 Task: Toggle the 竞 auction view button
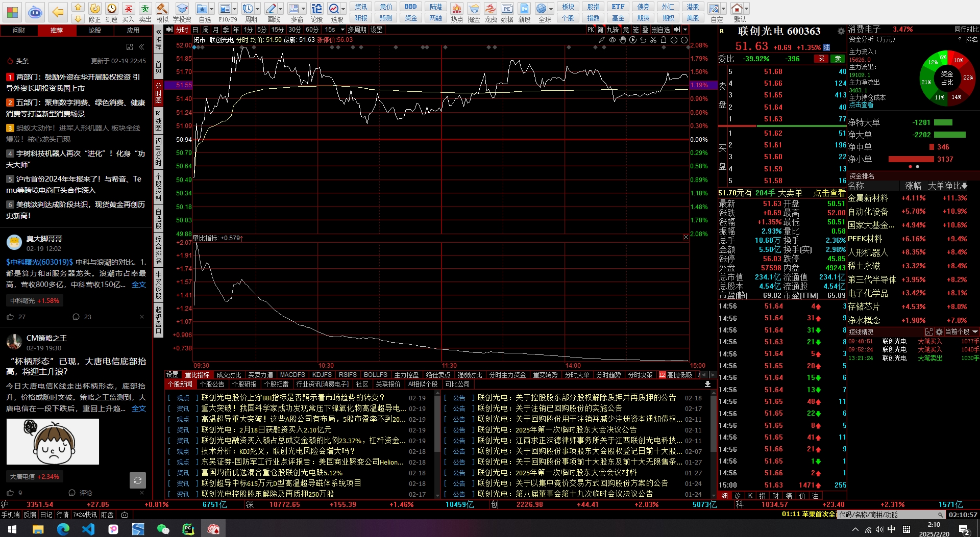[x=626, y=30]
